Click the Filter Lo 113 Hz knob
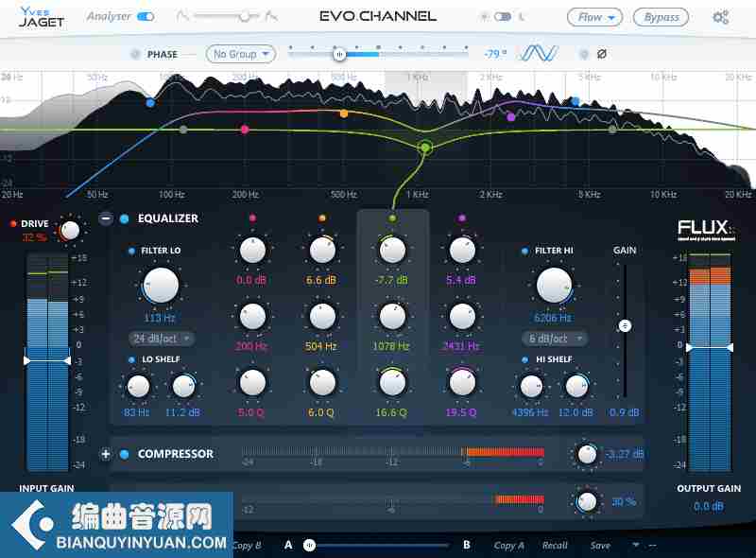Viewport: 756px width, 558px height. (161, 286)
